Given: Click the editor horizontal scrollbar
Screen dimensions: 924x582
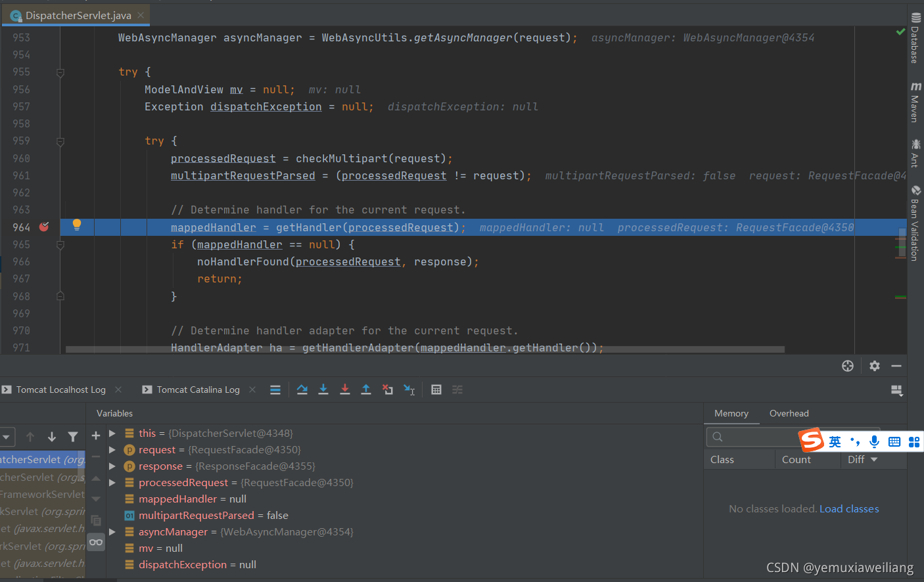Looking at the screenshot, I should 425,349.
